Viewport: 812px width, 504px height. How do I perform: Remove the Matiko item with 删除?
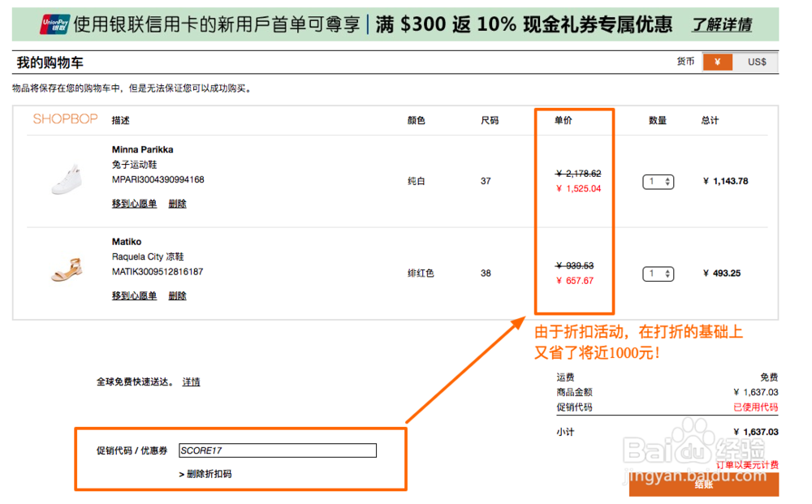point(178,295)
